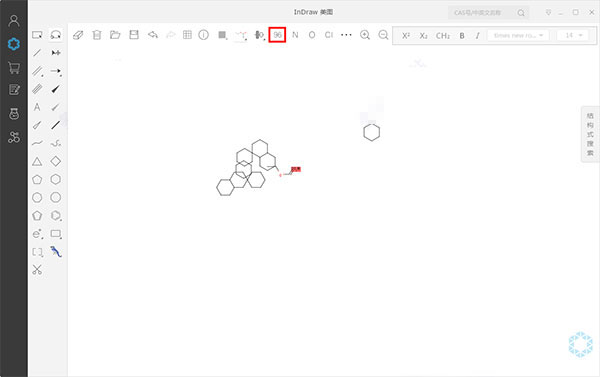Toggle superscript X² formatting
Image resolution: width=600 pixels, height=377 pixels.
406,36
